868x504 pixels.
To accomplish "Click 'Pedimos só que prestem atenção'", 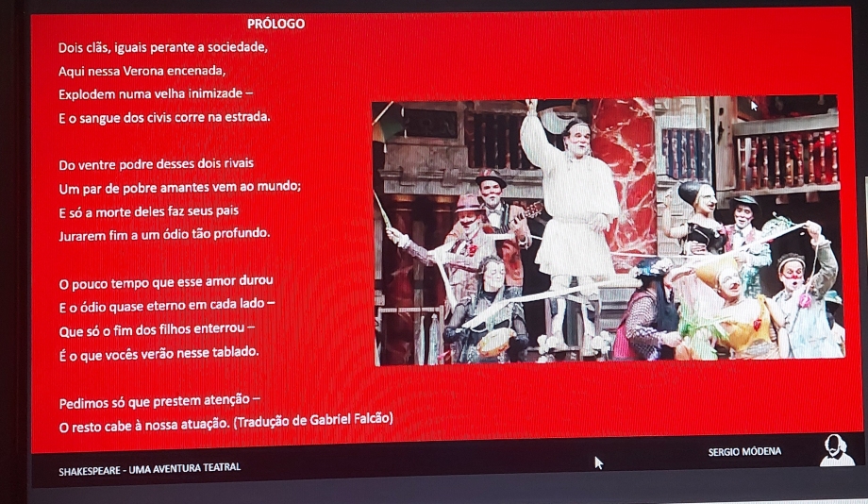I will [x=159, y=403].
